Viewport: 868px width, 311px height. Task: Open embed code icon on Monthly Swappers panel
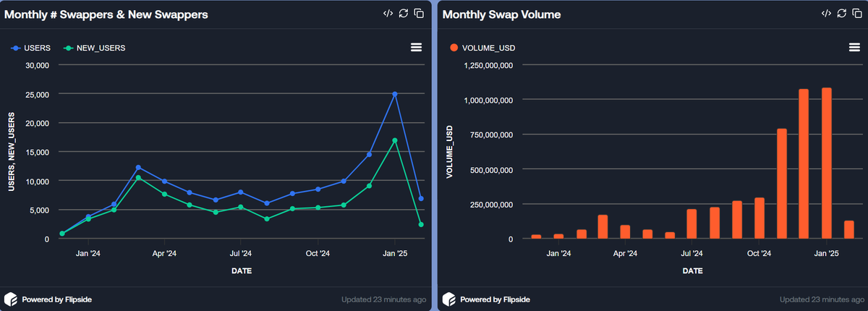pos(388,14)
